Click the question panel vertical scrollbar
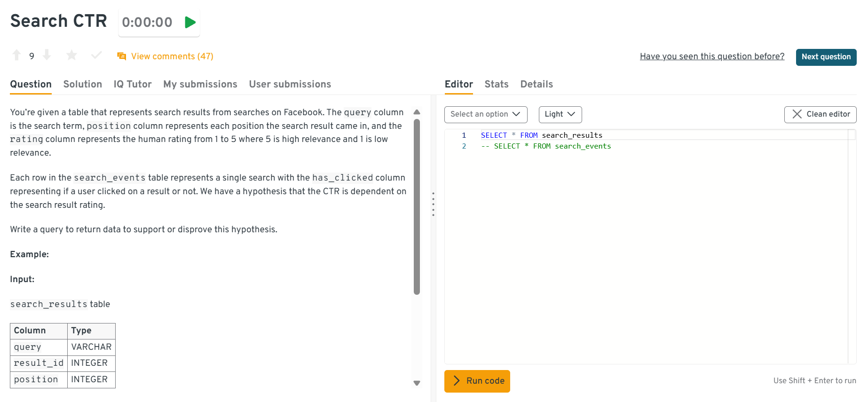The height and width of the screenshot is (402, 868). pos(417,207)
